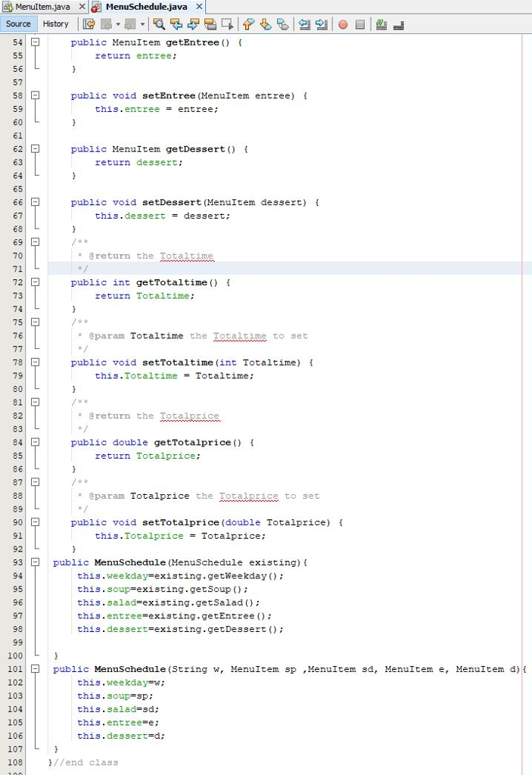The image size is (532, 775).
Task: Click 'getTotalprice' method name
Action: click(192, 443)
